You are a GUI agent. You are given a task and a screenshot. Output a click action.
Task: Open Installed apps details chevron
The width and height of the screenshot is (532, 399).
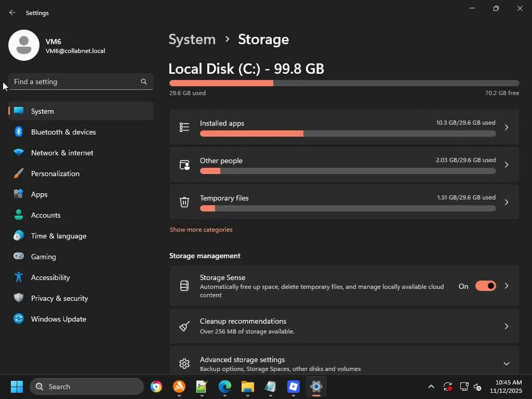[506, 127]
